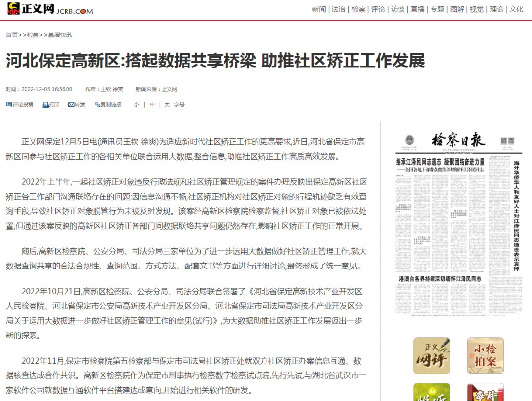Click the article headline 河北保定高新区
The width and height of the screenshot is (532, 401).
215,61
